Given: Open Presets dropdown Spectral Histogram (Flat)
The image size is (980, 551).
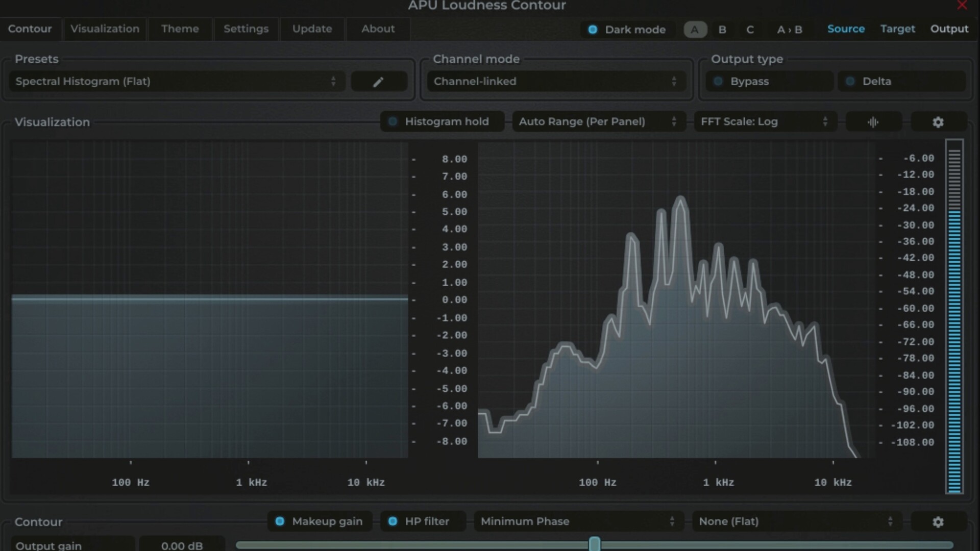Looking at the screenshot, I should [x=177, y=82].
